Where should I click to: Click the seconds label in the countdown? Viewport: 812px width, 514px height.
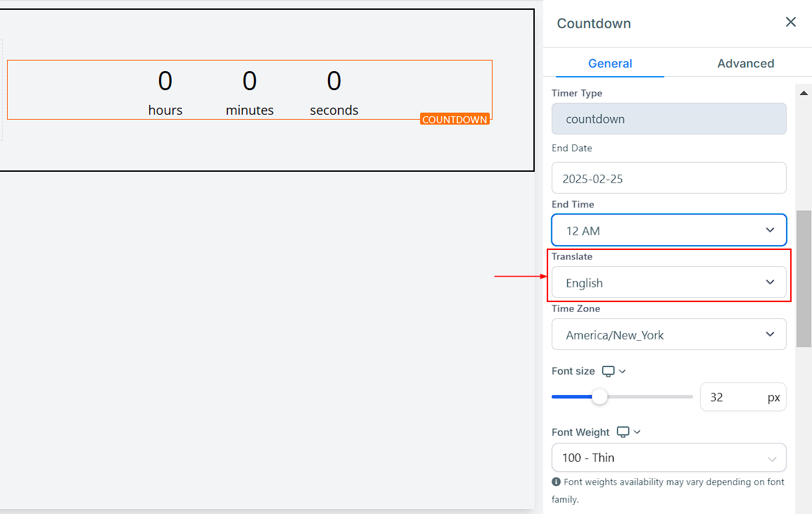point(334,111)
